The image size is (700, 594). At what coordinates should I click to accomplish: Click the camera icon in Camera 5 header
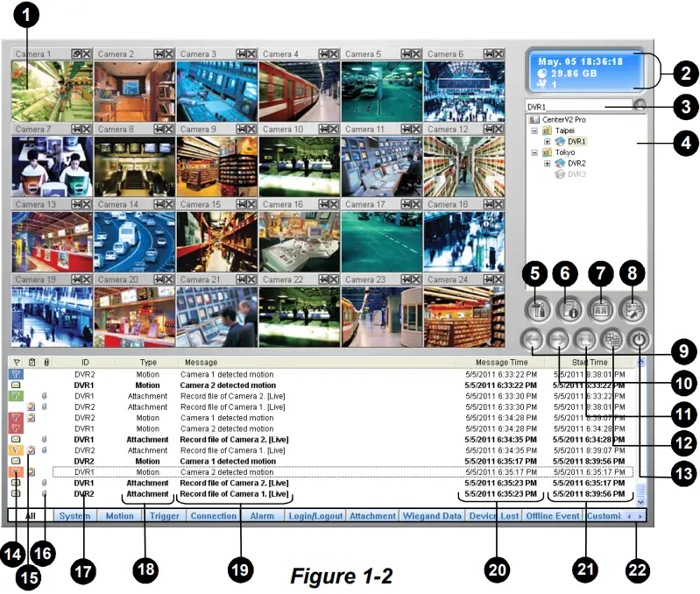[x=407, y=54]
